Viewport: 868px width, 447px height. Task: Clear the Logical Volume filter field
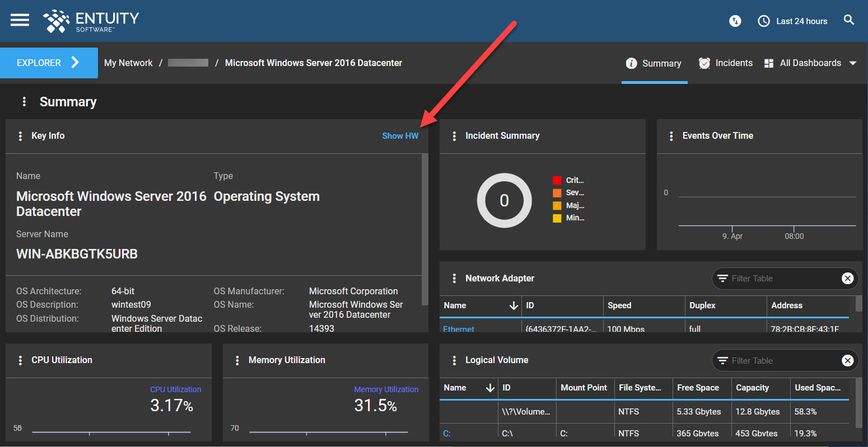click(847, 361)
